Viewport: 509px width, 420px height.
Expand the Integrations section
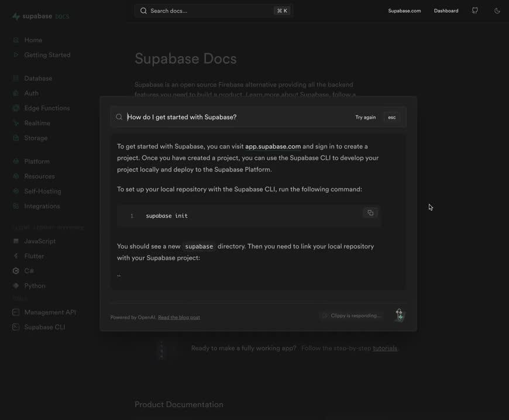click(16, 206)
